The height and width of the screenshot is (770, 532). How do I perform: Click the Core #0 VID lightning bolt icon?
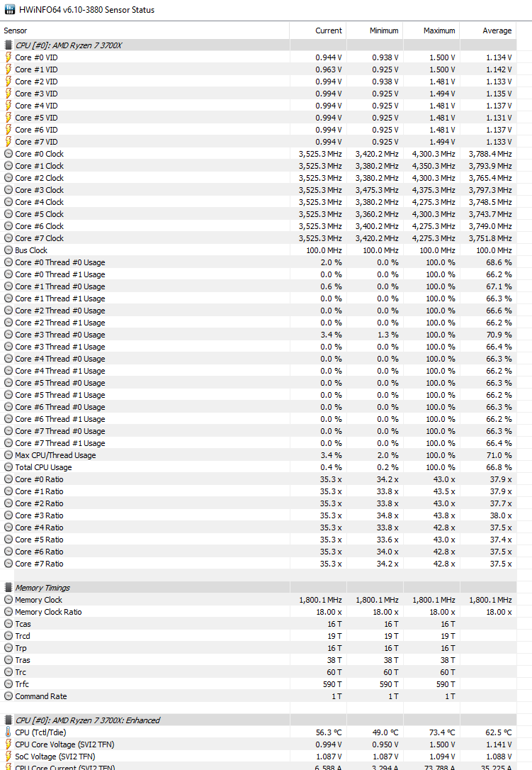click(x=9, y=57)
